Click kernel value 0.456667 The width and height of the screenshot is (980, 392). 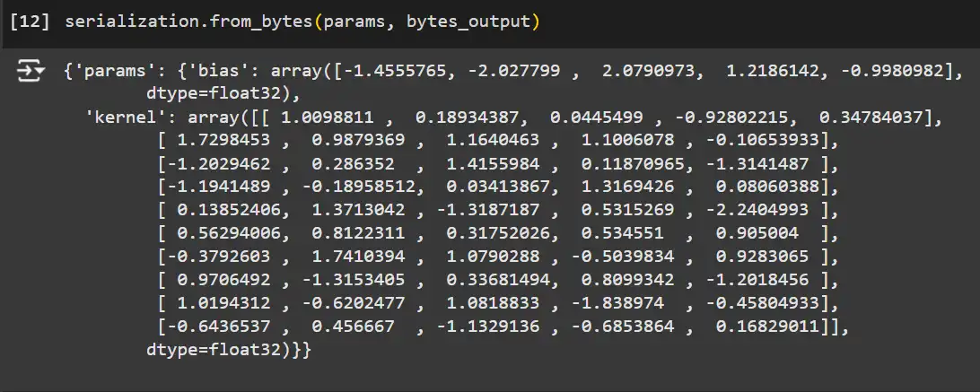point(354,327)
